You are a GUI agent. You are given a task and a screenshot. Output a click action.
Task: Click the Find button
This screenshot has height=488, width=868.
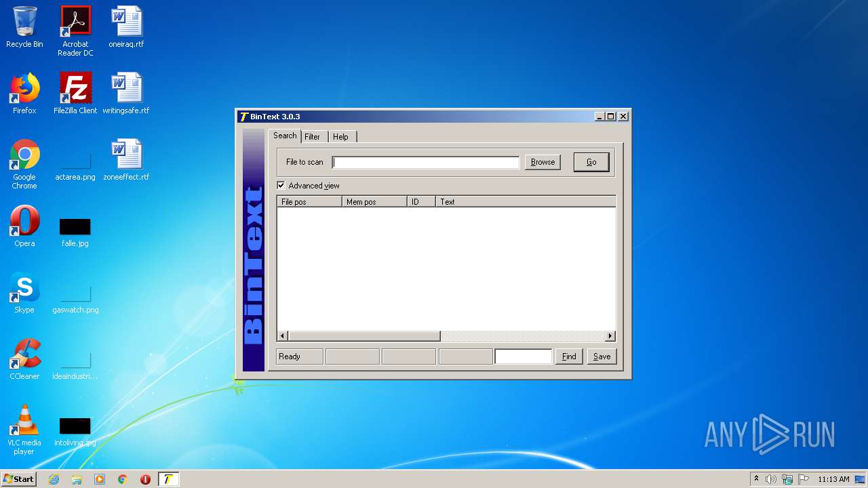click(569, 357)
